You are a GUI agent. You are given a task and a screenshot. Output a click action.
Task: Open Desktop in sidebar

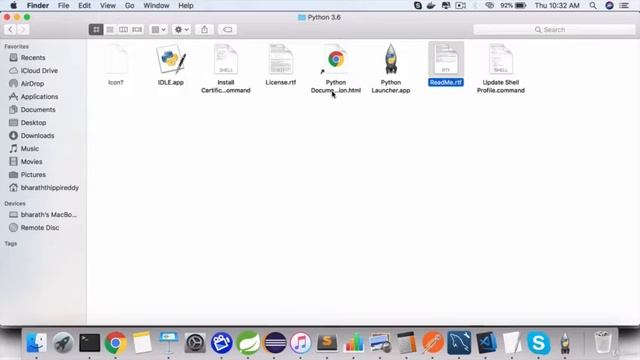(33, 123)
